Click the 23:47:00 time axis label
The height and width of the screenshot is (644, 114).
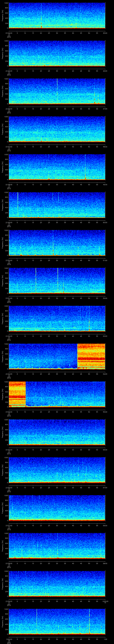[9, 147]
